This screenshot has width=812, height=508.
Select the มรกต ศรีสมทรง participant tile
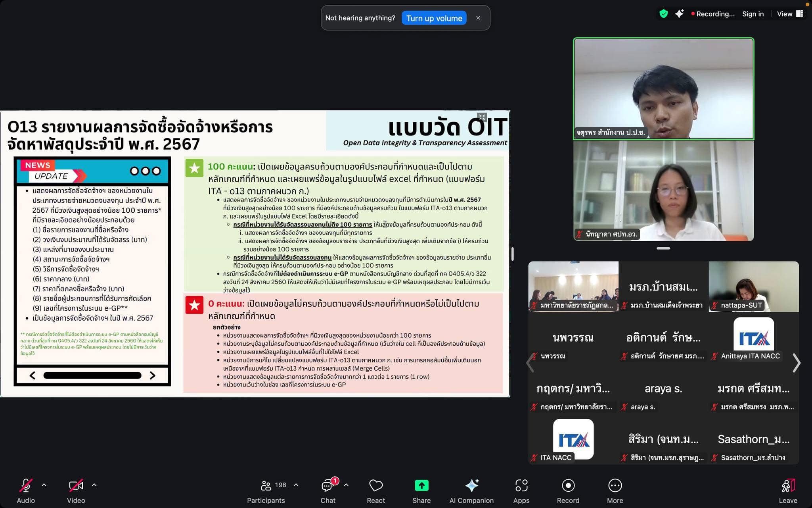pyautogui.click(x=754, y=388)
